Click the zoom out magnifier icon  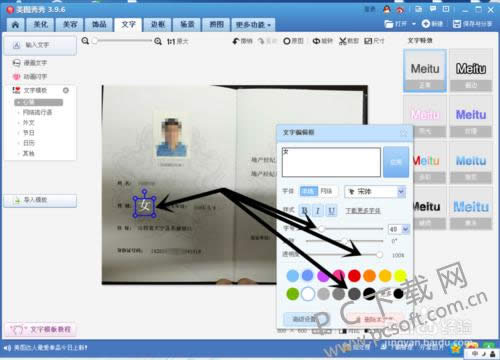point(85,41)
